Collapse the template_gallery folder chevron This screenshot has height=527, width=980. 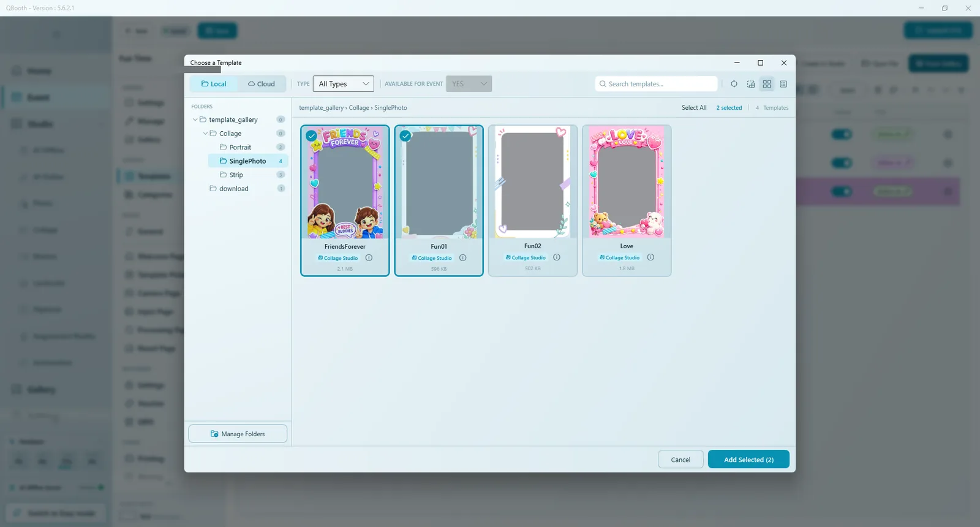[x=195, y=119]
